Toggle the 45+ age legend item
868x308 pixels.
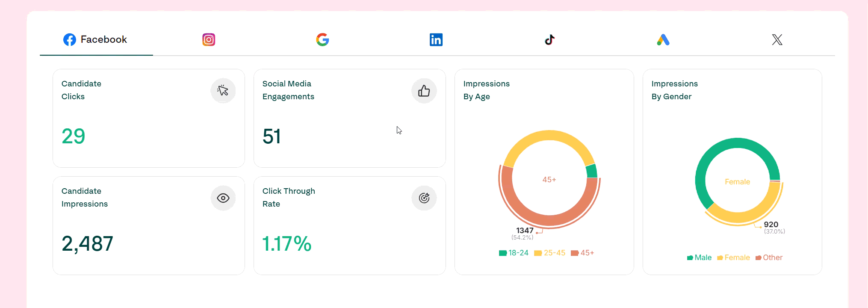582,253
